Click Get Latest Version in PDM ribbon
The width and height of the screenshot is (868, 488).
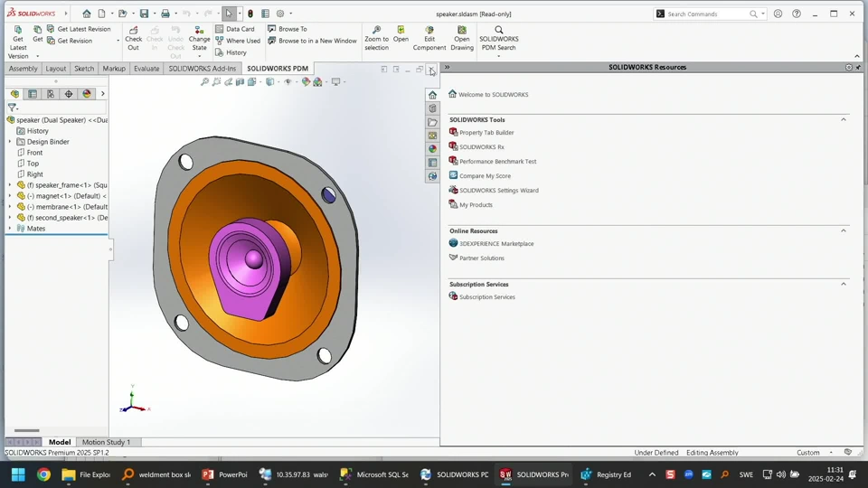click(x=18, y=42)
